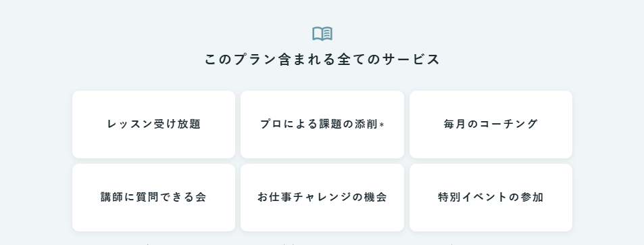
Task: Click the 毎月のコーチング label text
Action: pos(491,124)
